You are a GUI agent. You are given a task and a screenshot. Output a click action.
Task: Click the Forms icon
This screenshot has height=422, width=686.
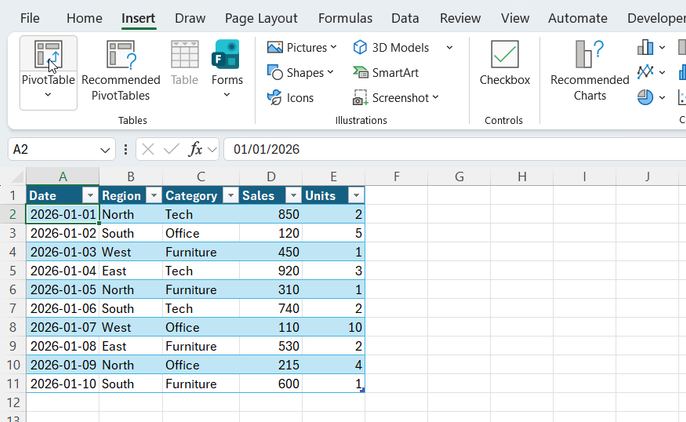click(x=227, y=55)
